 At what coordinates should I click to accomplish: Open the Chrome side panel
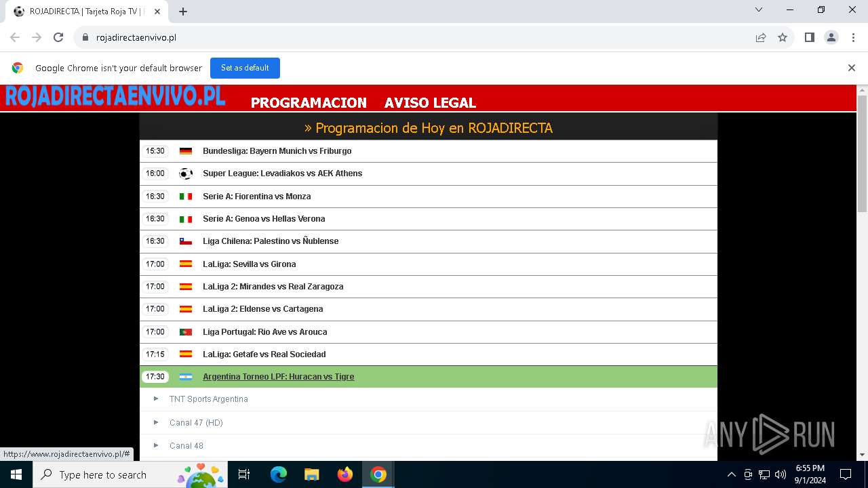click(x=810, y=37)
